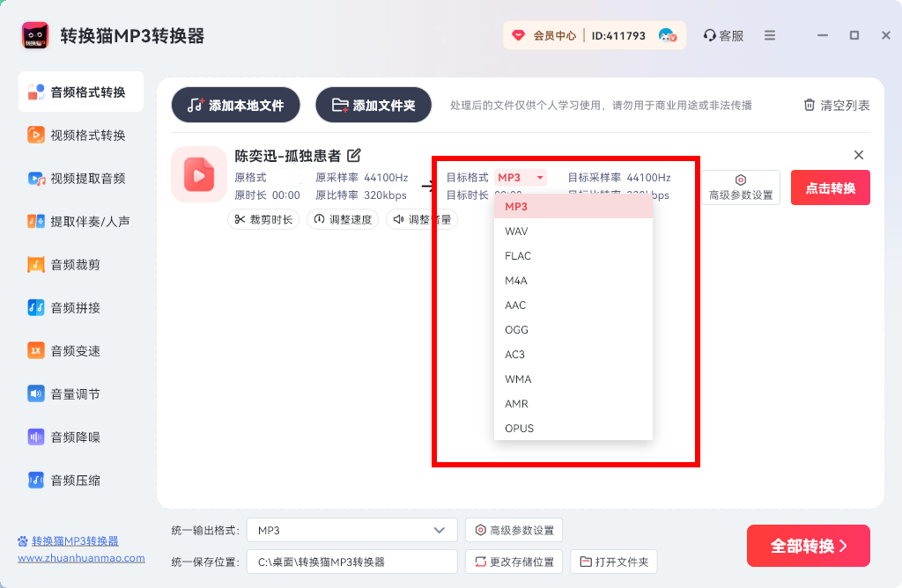This screenshot has height=588, width=902.
Task: Click the 裁剪时长 scissors button
Action: [262, 219]
